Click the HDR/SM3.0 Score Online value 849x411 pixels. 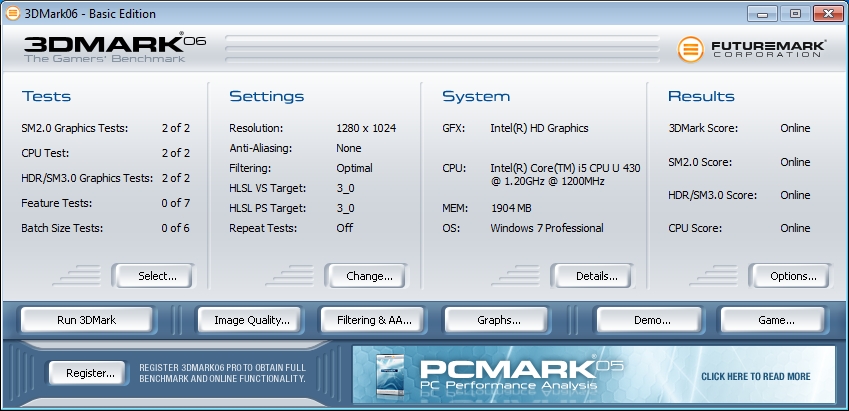pyautogui.click(x=795, y=195)
